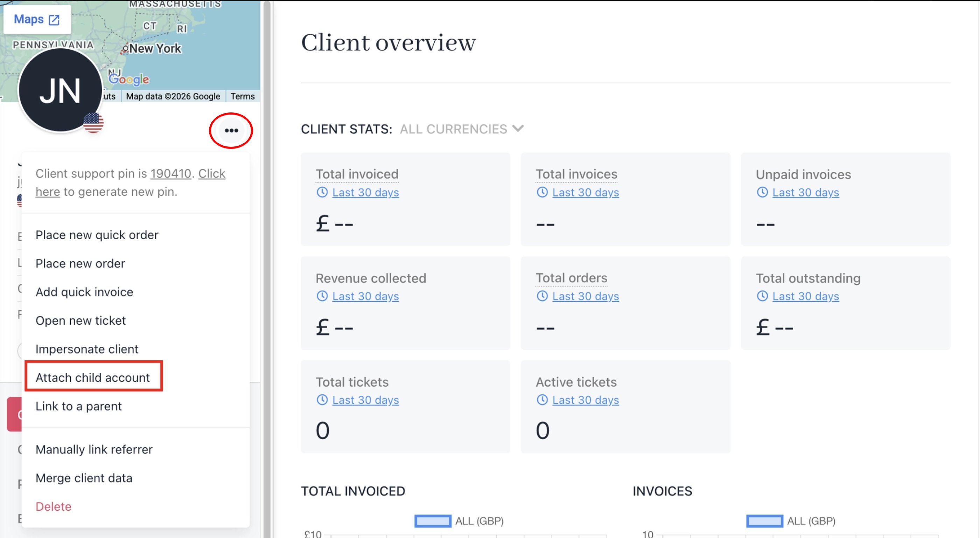Click clock icon in Total invoiced card
This screenshot has height=538, width=980.
tap(322, 192)
